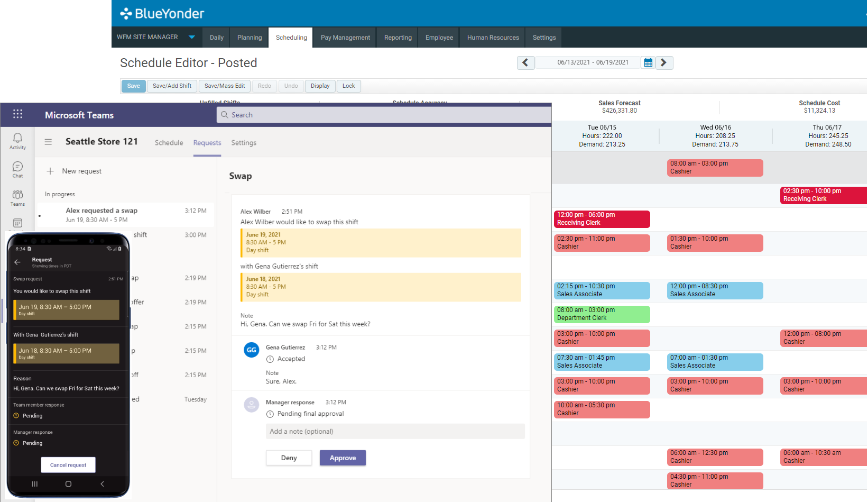868x502 pixels.
Task: Open the calendar date picker icon
Action: [x=648, y=62]
